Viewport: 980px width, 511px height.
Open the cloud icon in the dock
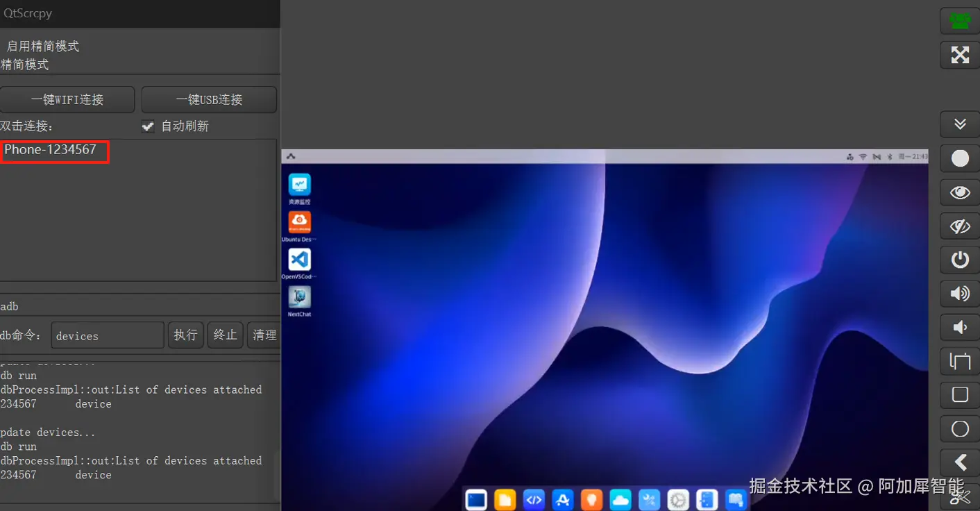[x=620, y=499]
